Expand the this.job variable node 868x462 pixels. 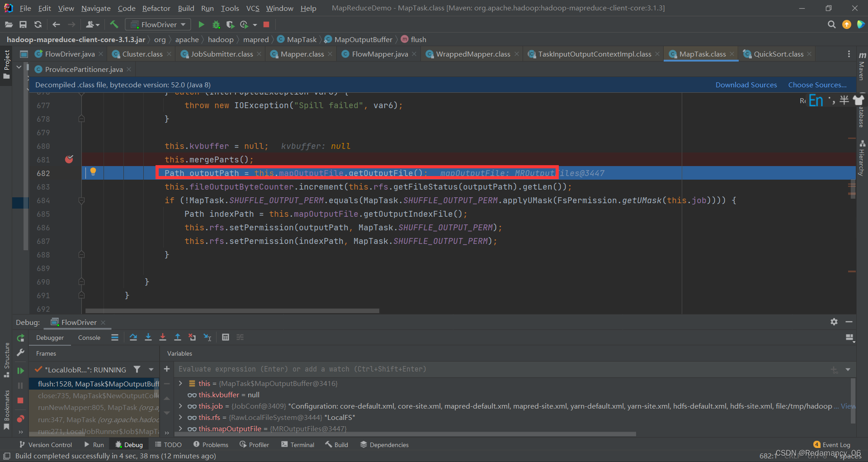click(x=180, y=406)
